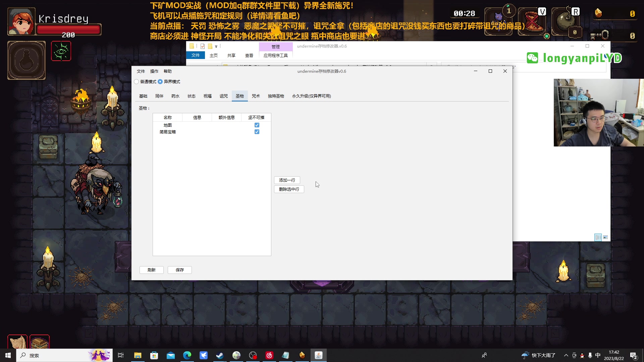Open the 查看 tab in Explorer ribbon
This screenshot has height=362, width=644.
249,56
